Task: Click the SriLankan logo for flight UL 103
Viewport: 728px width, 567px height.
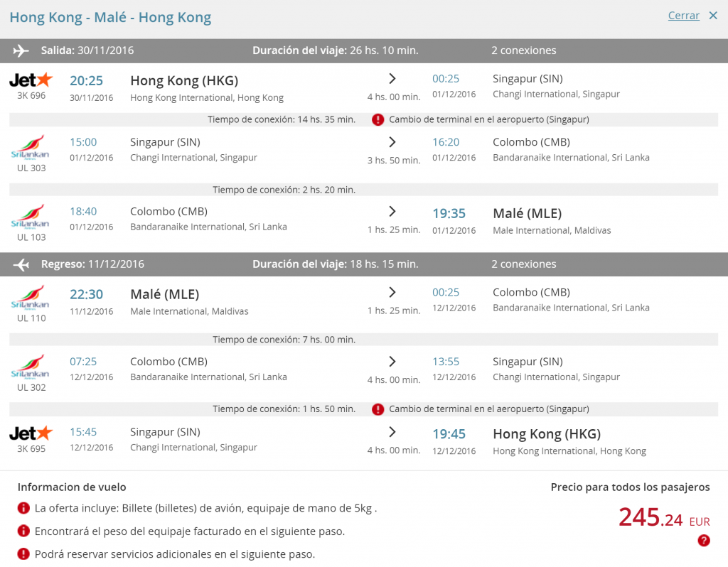Action: (30, 217)
